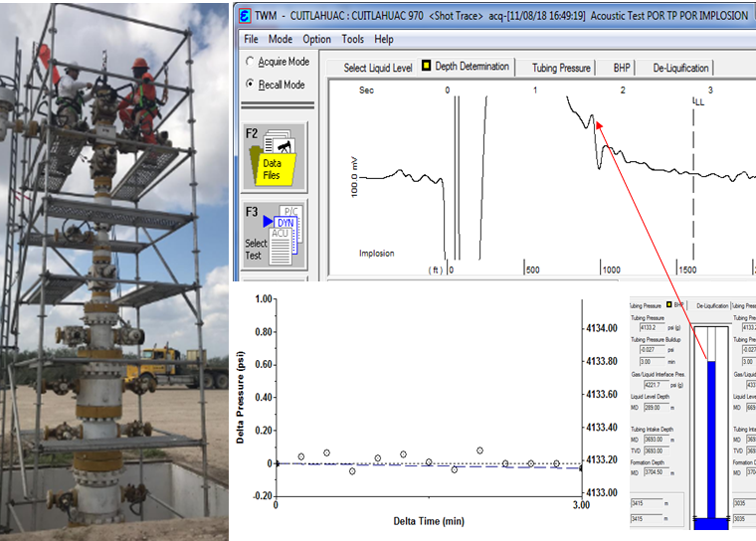Click the '500' ft depth scale label
This screenshot has width=756, height=541.
click(533, 270)
